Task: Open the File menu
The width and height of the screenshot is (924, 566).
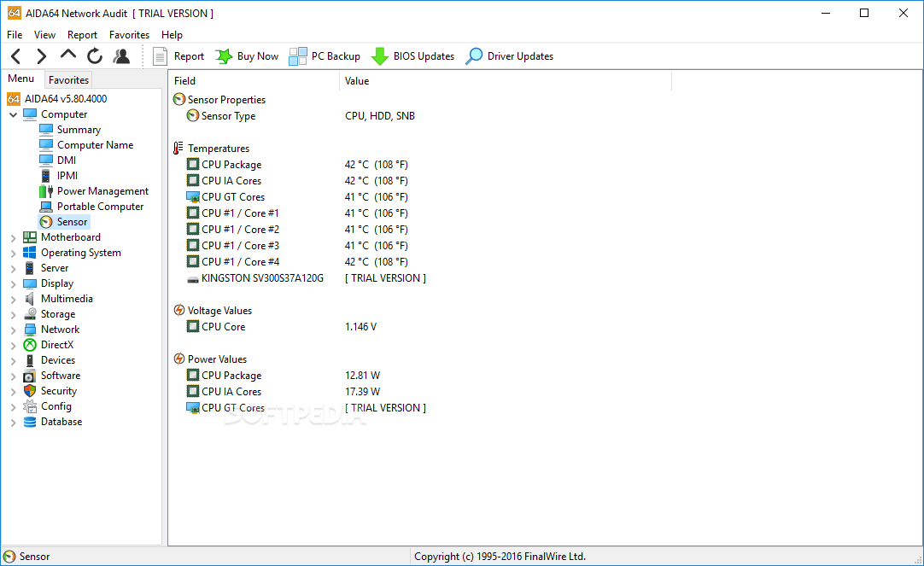Action: (15, 35)
